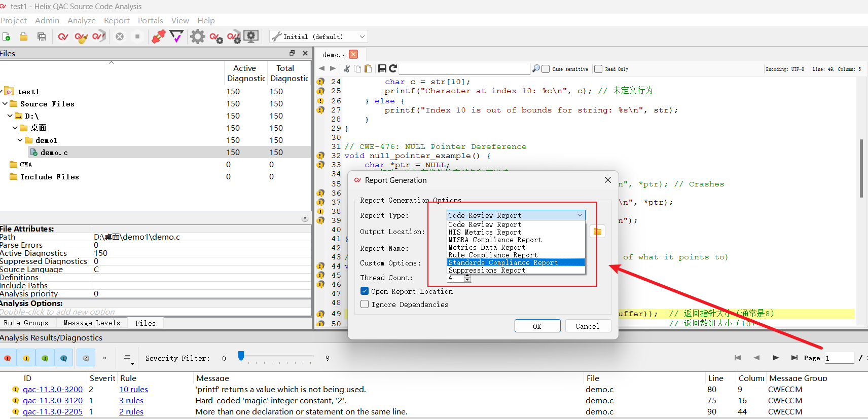The height and width of the screenshot is (419, 868).
Task: Collapse the D:\ tree node
Action: pyautogui.click(x=10, y=116)
